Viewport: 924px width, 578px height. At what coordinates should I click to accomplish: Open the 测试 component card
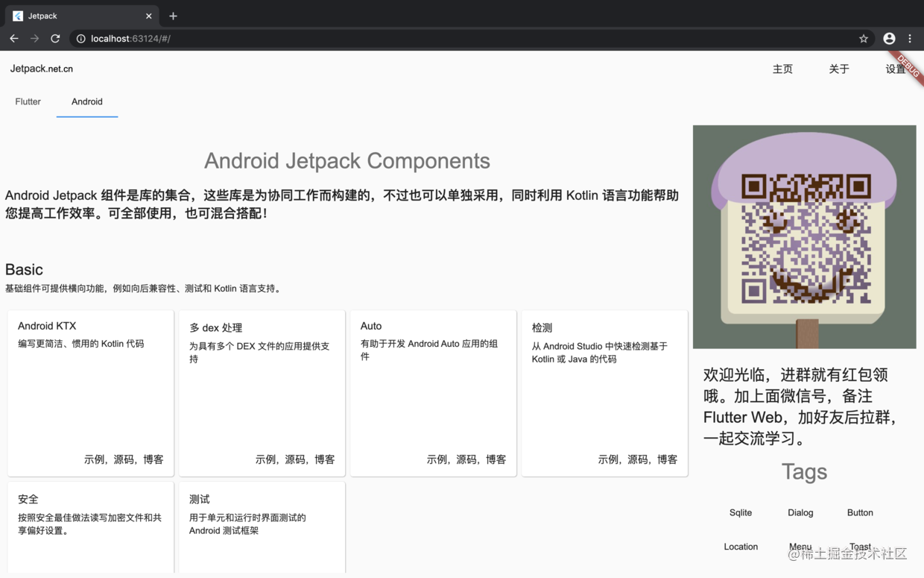coord(262,528)
